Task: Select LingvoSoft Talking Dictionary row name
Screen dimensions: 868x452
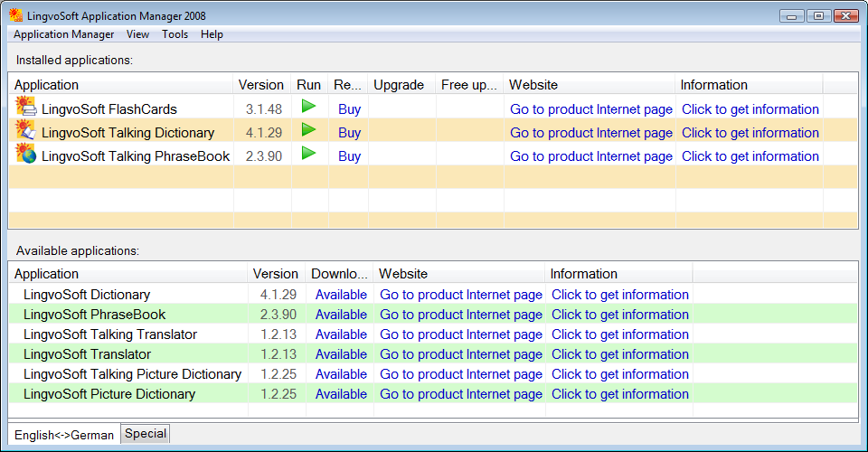Action: (127, 133)
